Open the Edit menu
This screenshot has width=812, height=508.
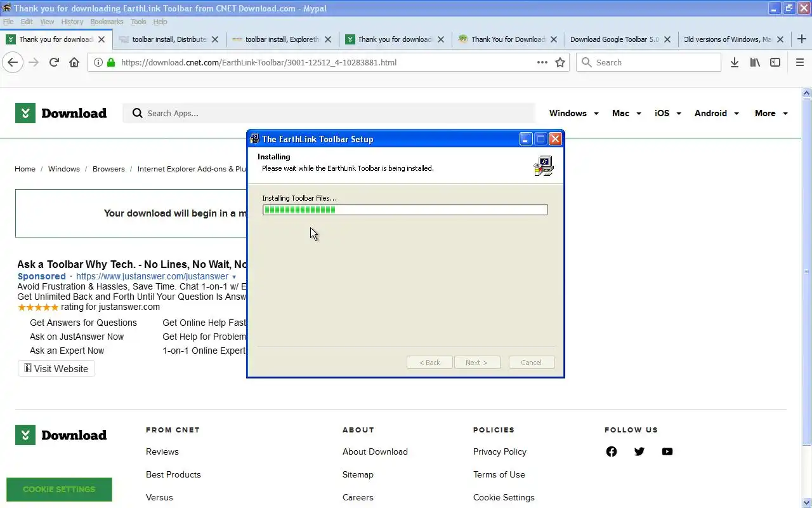tap(27, 22)
